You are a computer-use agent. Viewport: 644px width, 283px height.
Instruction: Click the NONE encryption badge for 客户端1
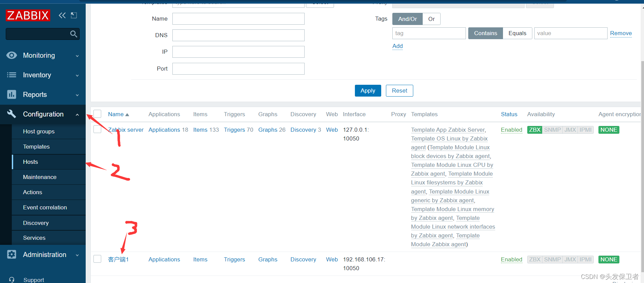coord(609,259)
